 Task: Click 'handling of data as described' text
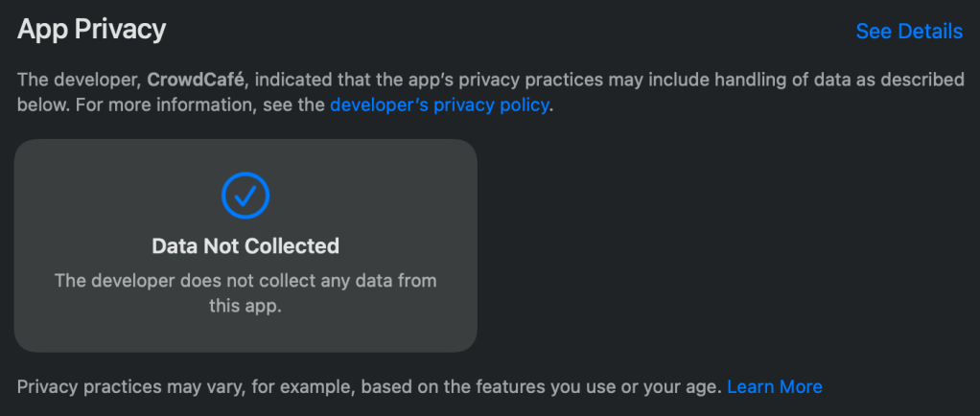(x=851, y=80)
